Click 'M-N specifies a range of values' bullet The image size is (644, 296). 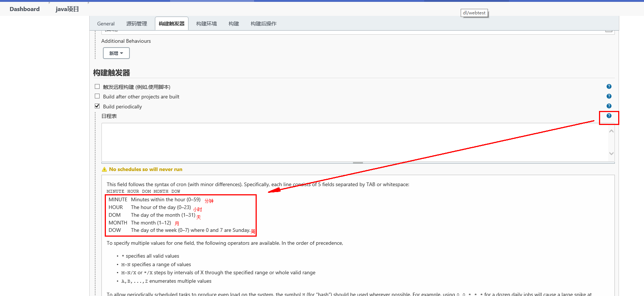coord(156,264)
